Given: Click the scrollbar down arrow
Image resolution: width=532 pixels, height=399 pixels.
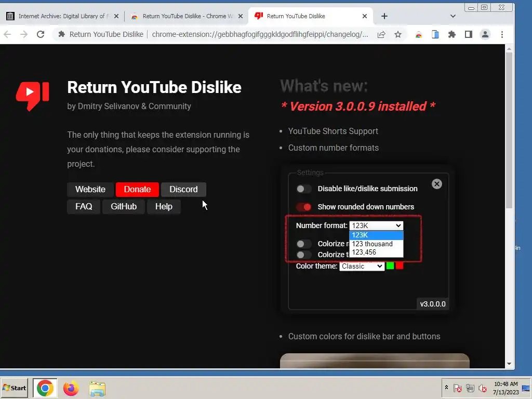Looking at the screenshot, I should click(x=509, y=364).
